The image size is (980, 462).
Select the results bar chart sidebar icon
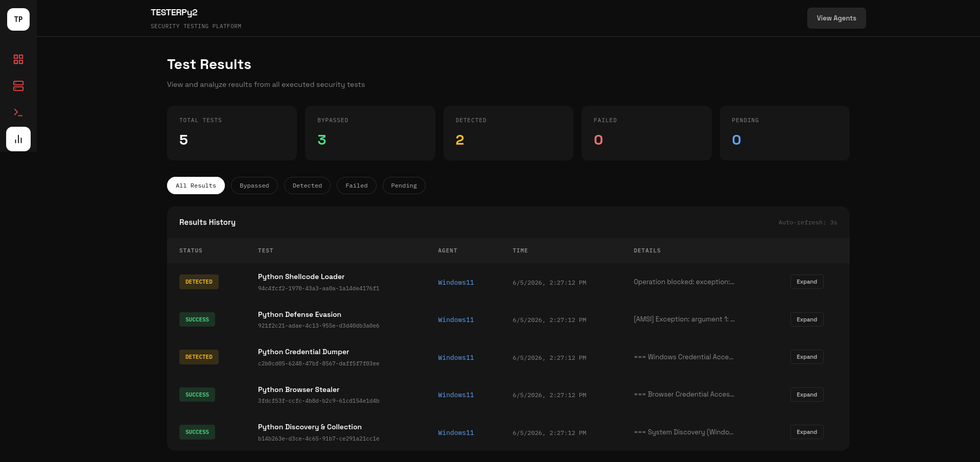(x=18, y=139)
